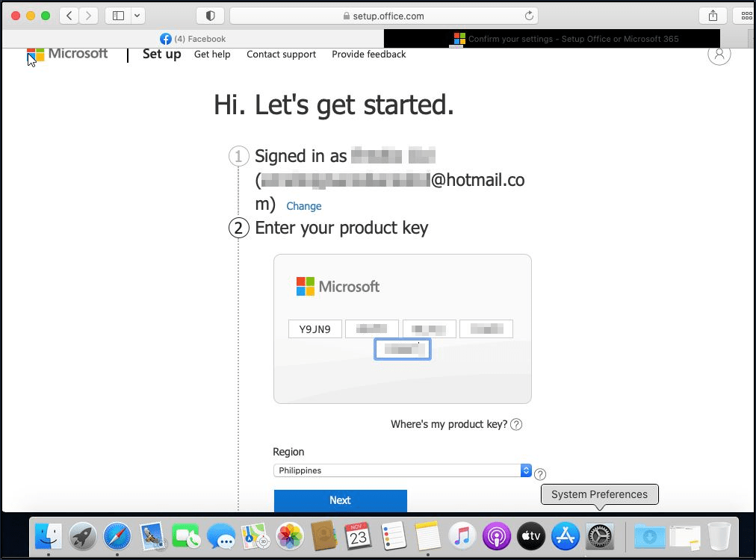Go back with Safari's back arrow
Viewport: 756px width, 560px height.
pos(69,16)
